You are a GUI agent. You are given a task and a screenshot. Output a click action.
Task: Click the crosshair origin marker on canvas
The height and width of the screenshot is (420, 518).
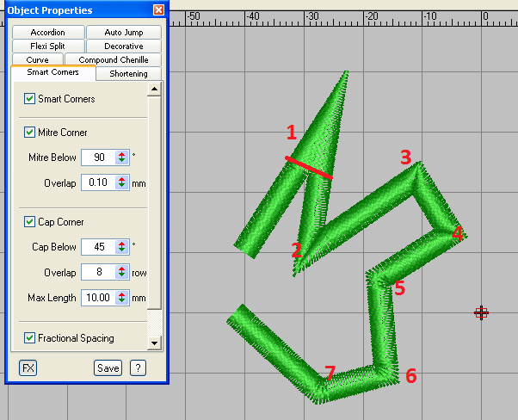pos(481,312)
